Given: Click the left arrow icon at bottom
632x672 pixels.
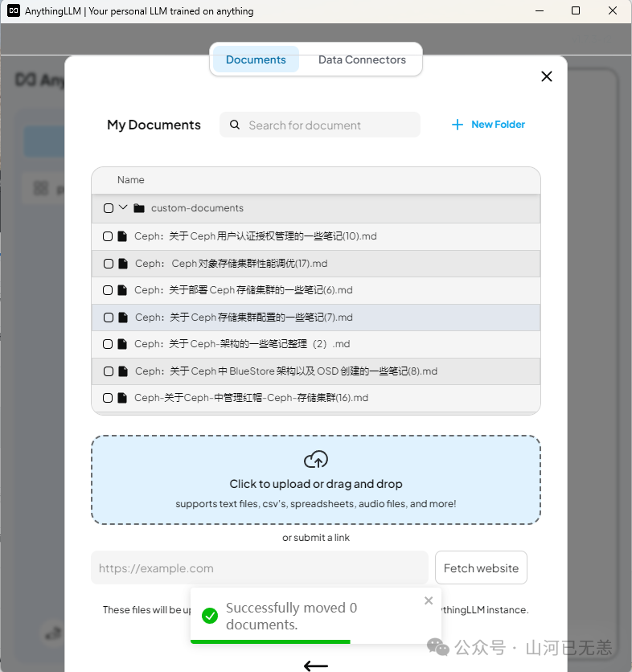Looking at the screenshot, I should click(316, 666).
